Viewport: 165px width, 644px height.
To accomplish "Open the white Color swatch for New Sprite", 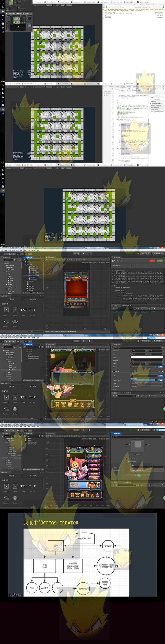I will coord(147,357).
